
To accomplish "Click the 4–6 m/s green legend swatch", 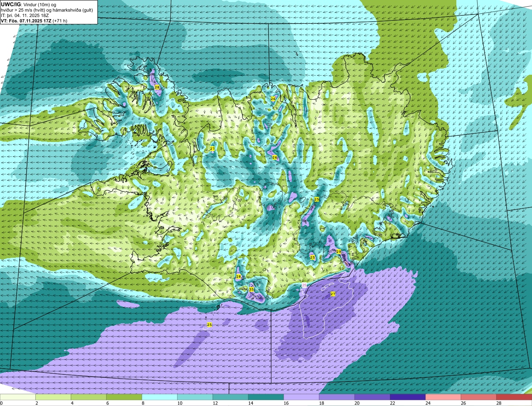I will tap(89, 397).
